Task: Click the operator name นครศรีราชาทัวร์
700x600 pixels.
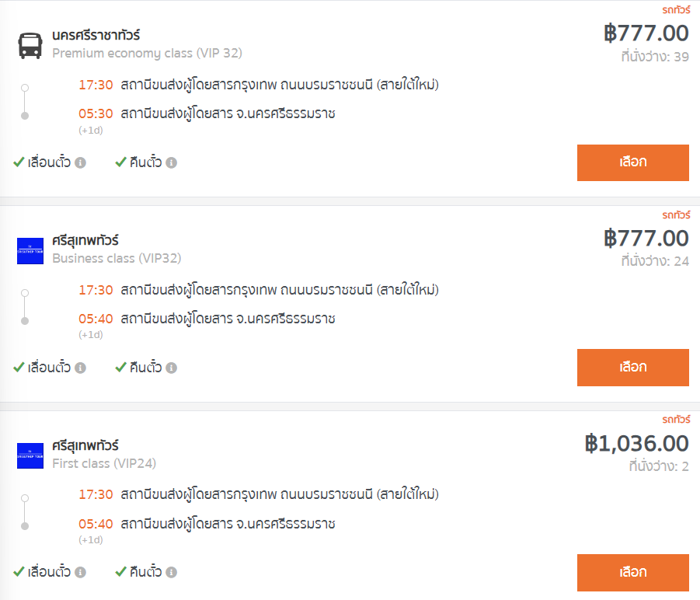Action: (x=96, y=35)
